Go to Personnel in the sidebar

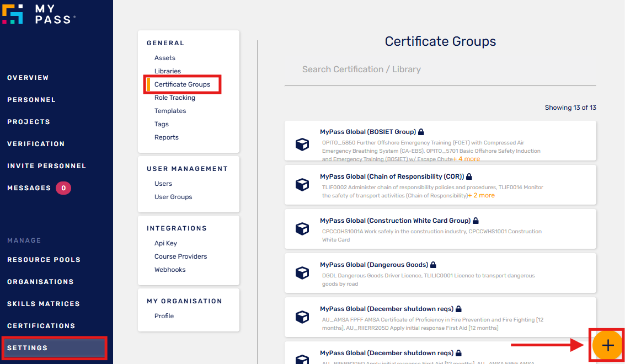coord(31,100)
